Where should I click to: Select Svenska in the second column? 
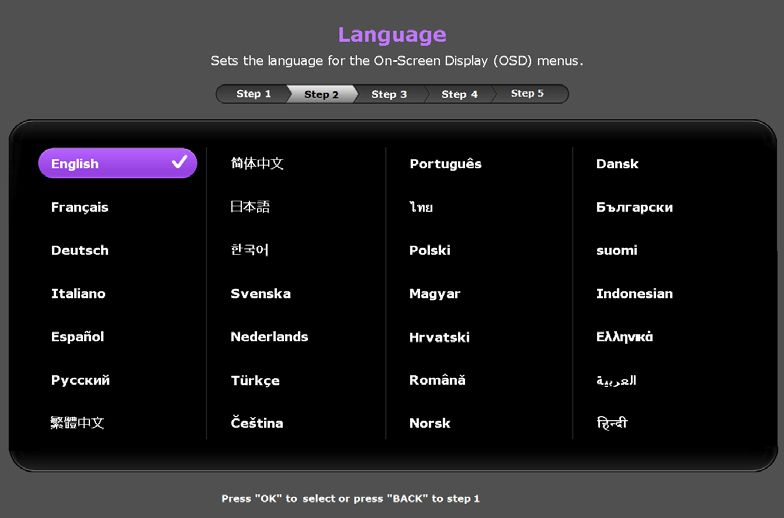(260, 293)
